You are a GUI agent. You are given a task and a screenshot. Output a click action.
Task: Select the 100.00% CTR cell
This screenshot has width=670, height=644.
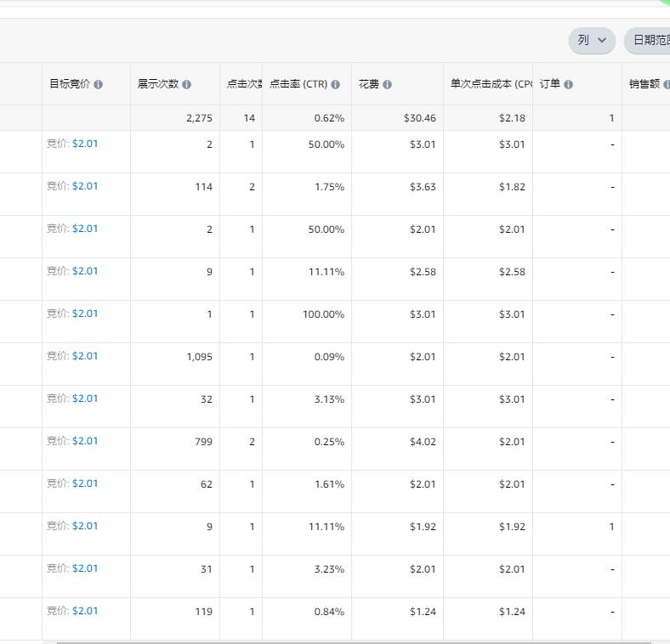coord(323,314)
